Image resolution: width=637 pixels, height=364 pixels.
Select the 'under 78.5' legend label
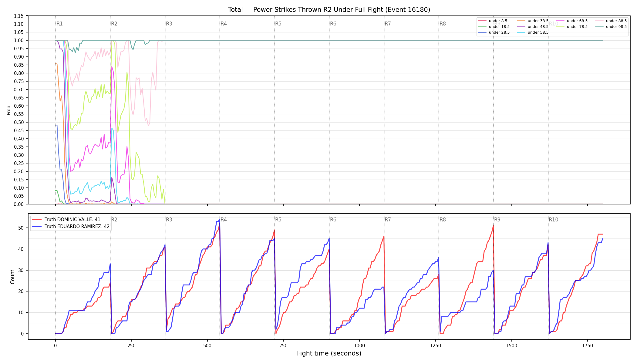[577, 27]
